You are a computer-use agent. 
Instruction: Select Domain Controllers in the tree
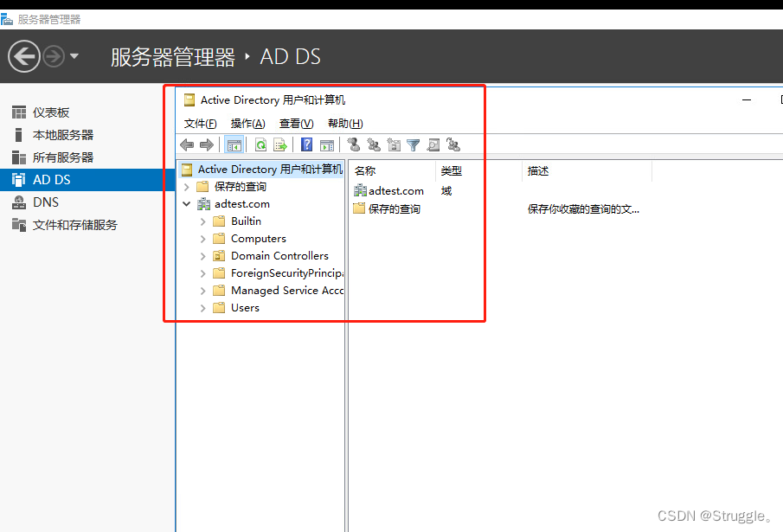click(x=279, y=256)
